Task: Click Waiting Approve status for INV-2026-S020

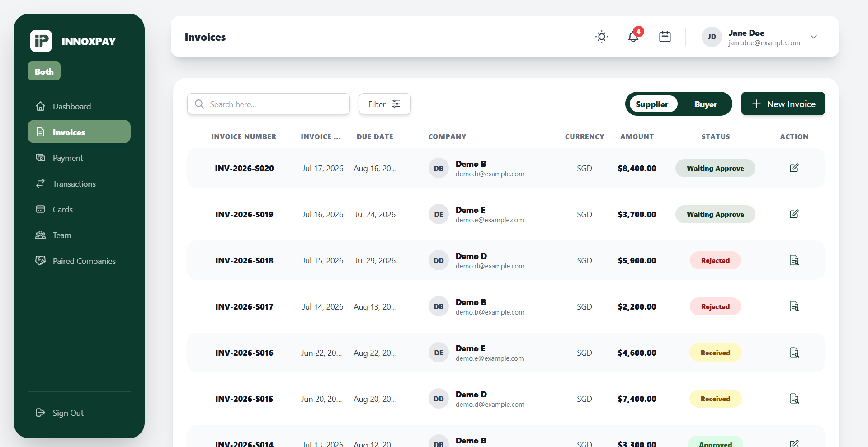Action: click(x=715, y=168)
